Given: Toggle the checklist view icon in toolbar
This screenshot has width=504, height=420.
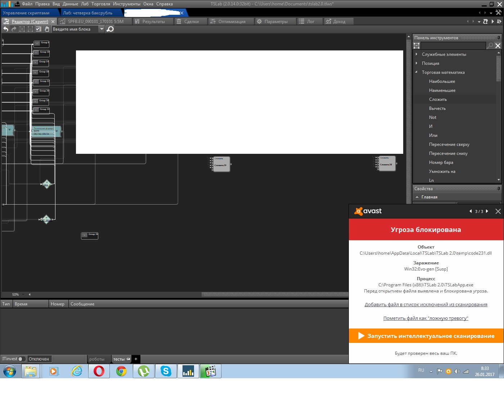Looking at the screenshot, I should pos(39,29).
